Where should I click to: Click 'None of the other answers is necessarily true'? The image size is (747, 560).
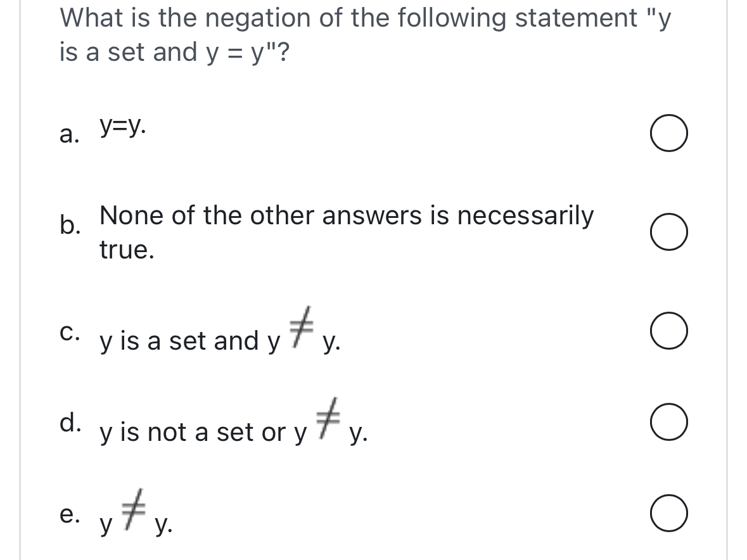tap(346, 232)
